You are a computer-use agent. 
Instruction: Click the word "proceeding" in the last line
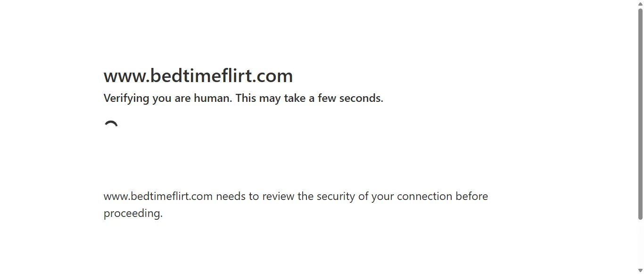132,213
